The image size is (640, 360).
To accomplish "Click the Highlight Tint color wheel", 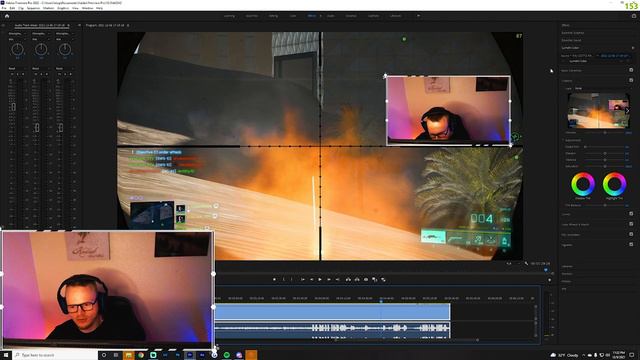I will (614, 184).
